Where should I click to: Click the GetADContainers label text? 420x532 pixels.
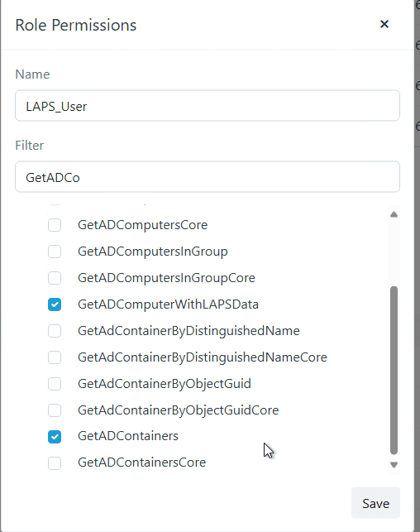pyautogui.click(x=128, y=436)
